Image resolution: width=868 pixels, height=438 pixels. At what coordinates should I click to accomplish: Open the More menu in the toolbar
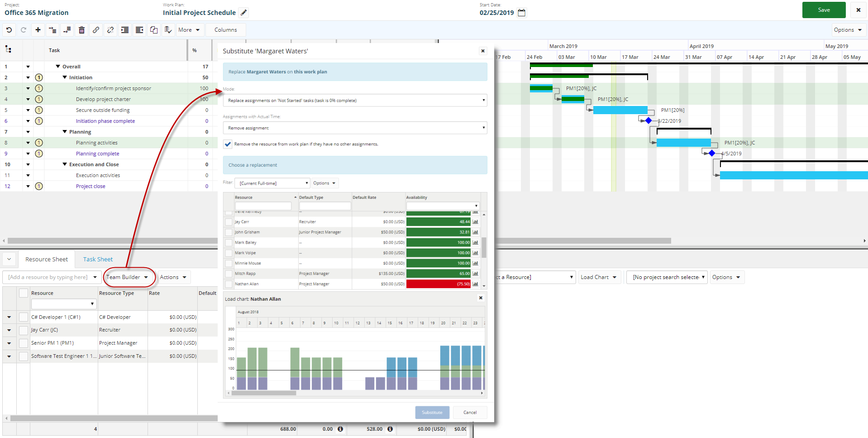189,30
